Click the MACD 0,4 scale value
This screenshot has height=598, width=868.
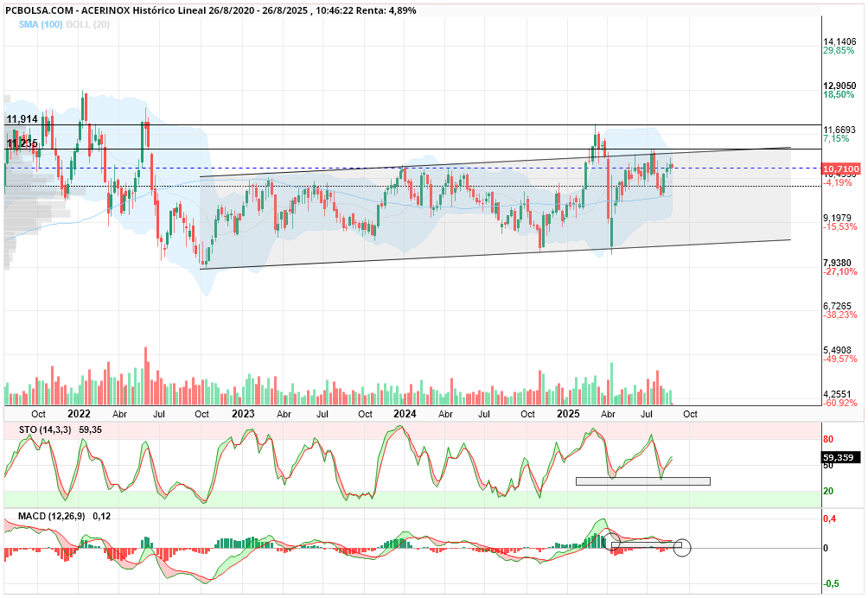point(829,518)
